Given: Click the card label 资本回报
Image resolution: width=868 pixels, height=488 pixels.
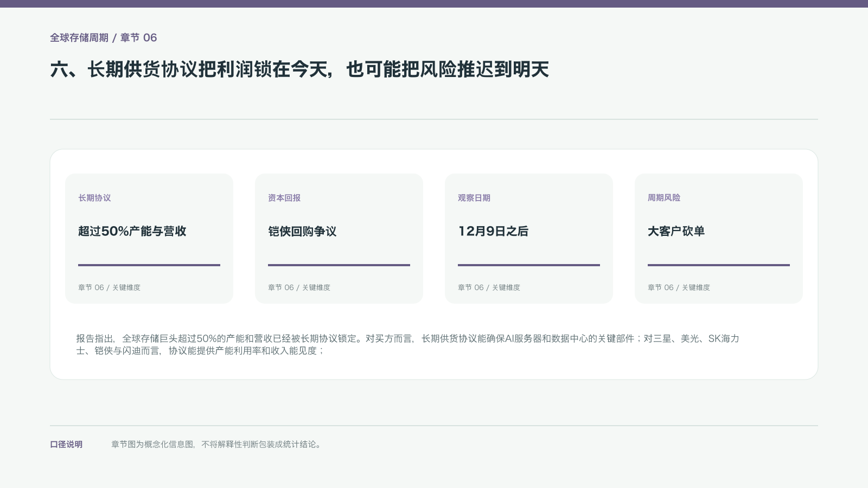Looking at the screenshot, I should (x=284, y=198).
